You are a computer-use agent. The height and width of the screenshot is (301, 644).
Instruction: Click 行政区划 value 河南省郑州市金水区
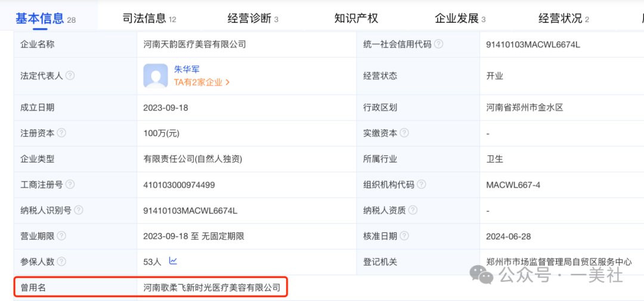point(525,107)
